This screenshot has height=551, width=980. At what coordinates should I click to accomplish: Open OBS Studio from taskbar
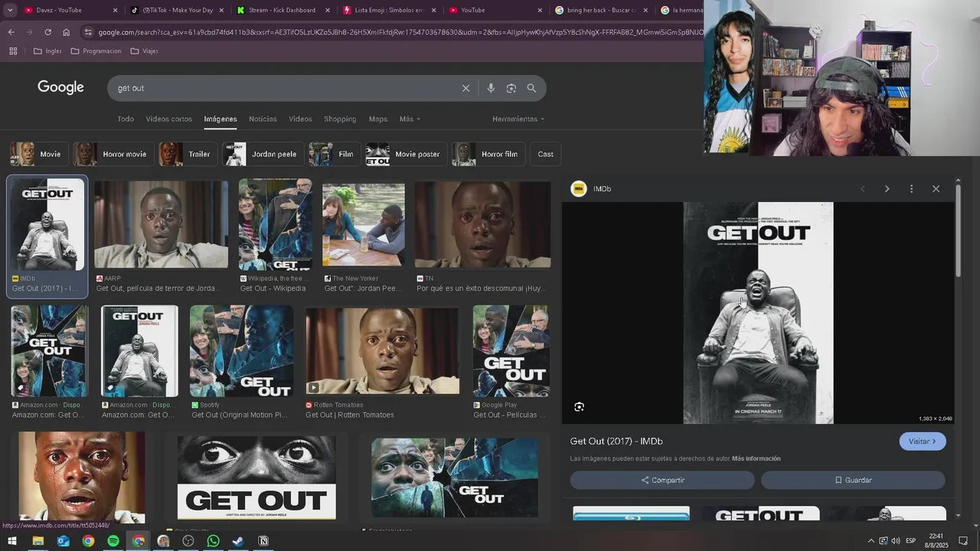[188, 541]
